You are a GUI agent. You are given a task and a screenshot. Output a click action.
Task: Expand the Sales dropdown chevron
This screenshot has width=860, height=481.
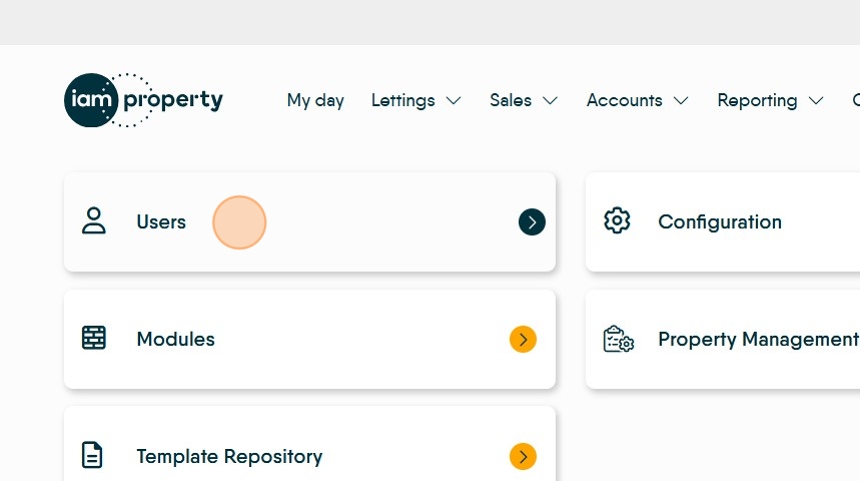[550, 101]
